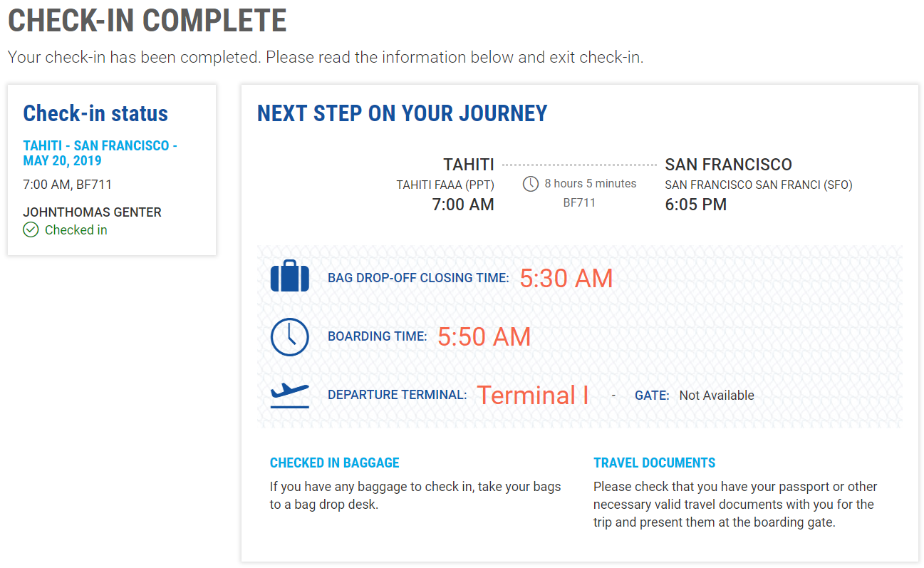Click passenger name JOHNTHOMAS GENTER
Image resolution: width=924 pixels, height=568 pixels.
(92, 212)
